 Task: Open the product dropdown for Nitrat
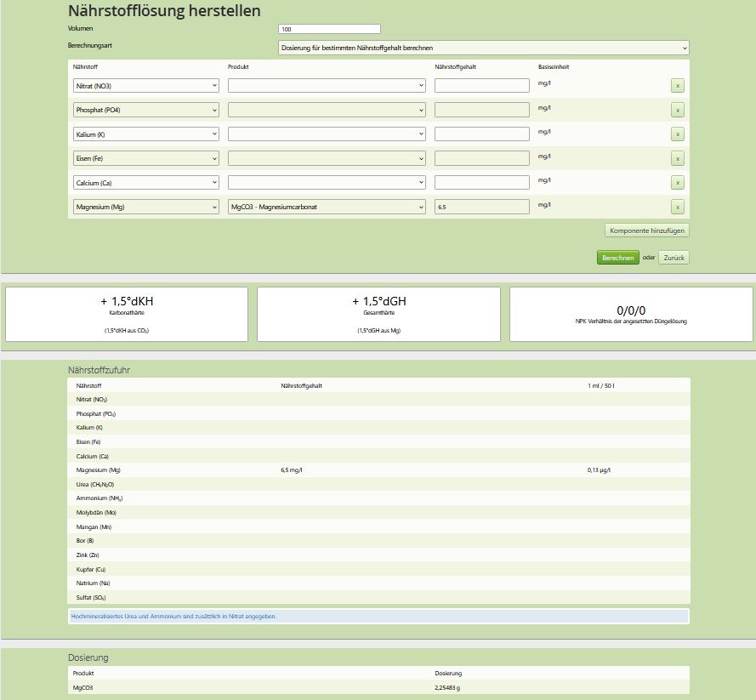[327, 86]
